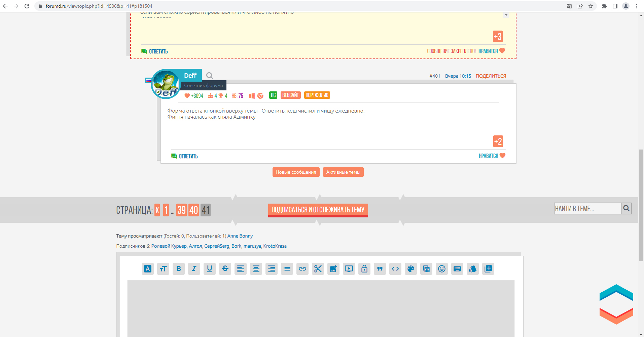The height and width of the screenshot is (337, 644).
Task: Toggle bold formatting in the editor
Action: 179,269
